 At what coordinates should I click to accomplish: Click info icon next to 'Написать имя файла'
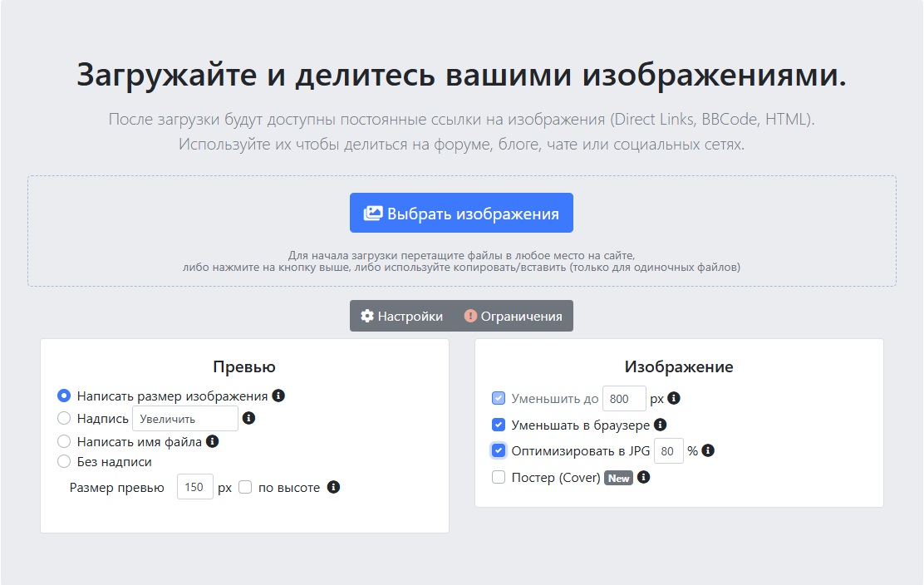214,441
